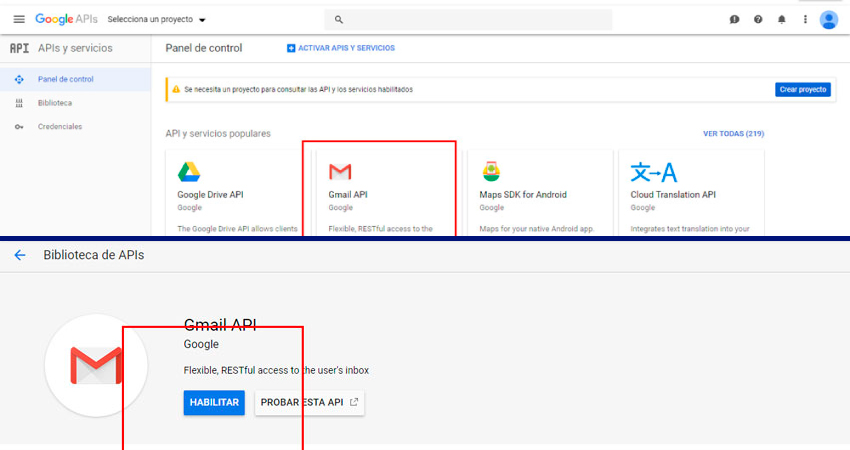Click the Maps SDK for Android icon
Screen dimensions: 850x450
pyautogui.click(x=491, y=171)
